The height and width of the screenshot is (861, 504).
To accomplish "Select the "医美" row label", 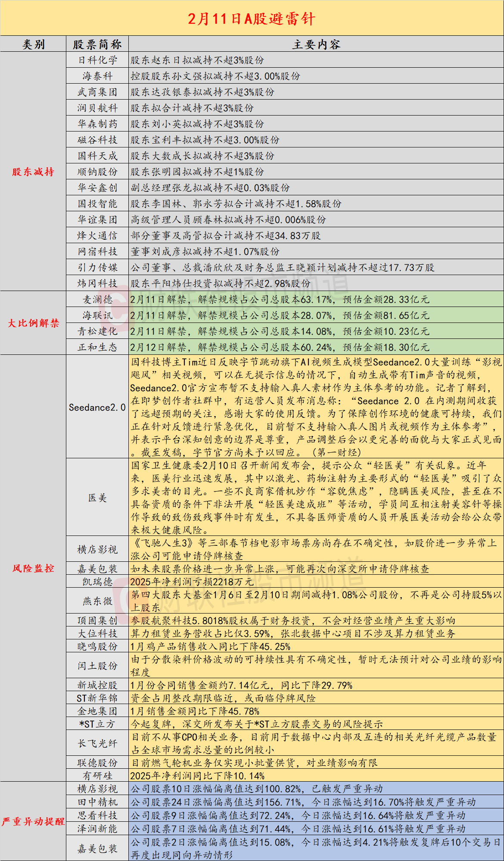I will pos(97,498).
